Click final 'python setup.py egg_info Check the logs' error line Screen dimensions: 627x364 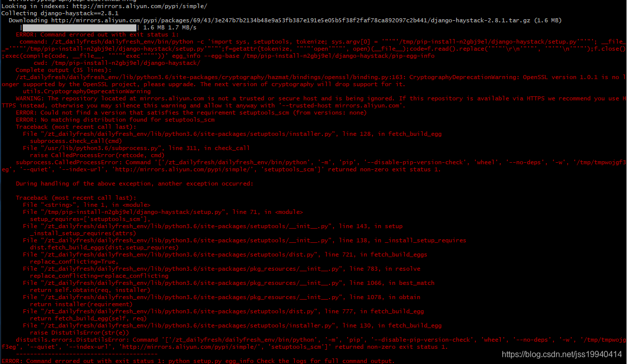click(x=198, y=361)
